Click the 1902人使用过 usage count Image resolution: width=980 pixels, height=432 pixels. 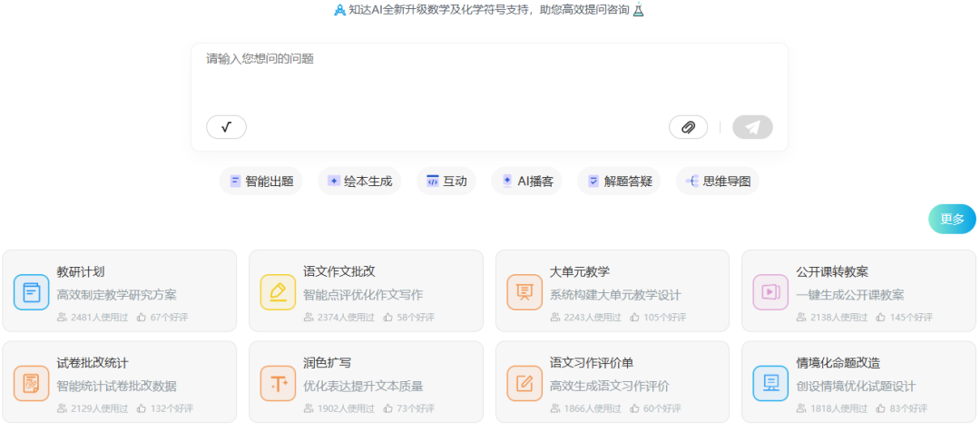pyautogui.click(x=346, y=408)
